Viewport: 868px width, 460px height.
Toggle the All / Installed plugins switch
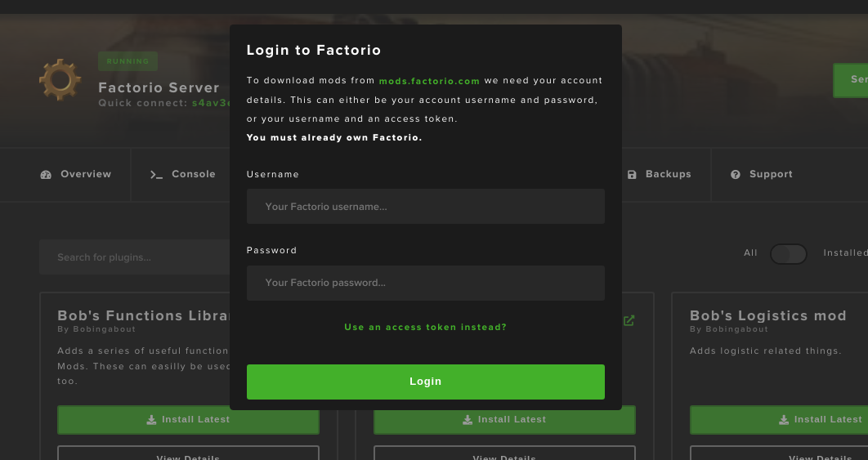tap(788, 254)
